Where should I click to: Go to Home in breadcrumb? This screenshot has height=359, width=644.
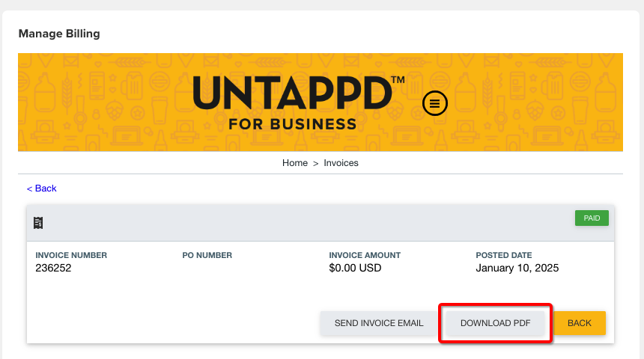click(x=295, y=163)
